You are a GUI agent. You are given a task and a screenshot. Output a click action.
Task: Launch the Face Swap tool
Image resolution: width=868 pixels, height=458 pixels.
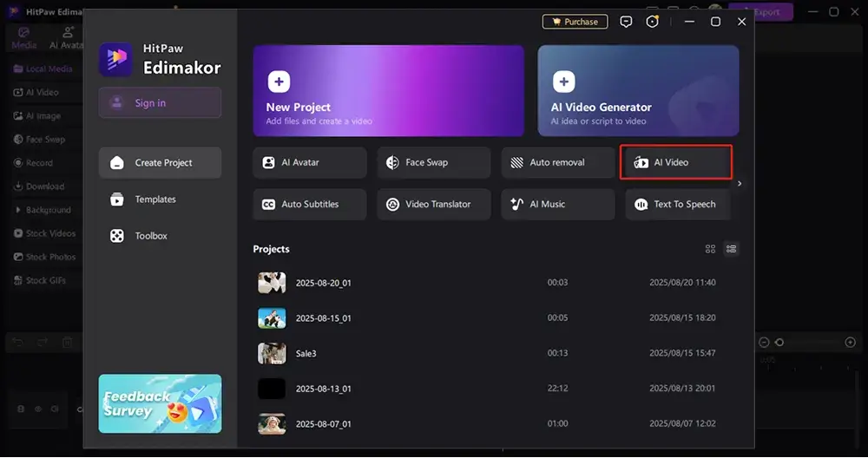434,162
